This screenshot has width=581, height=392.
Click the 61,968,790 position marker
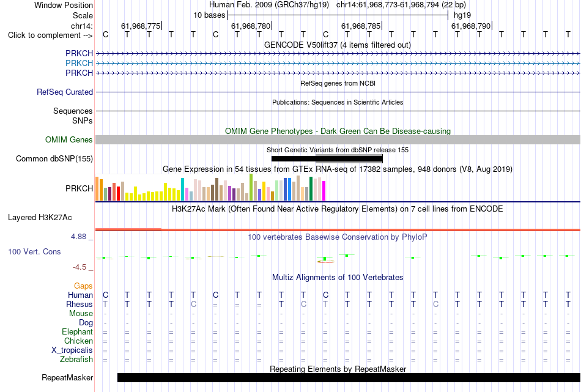[471, 26]
